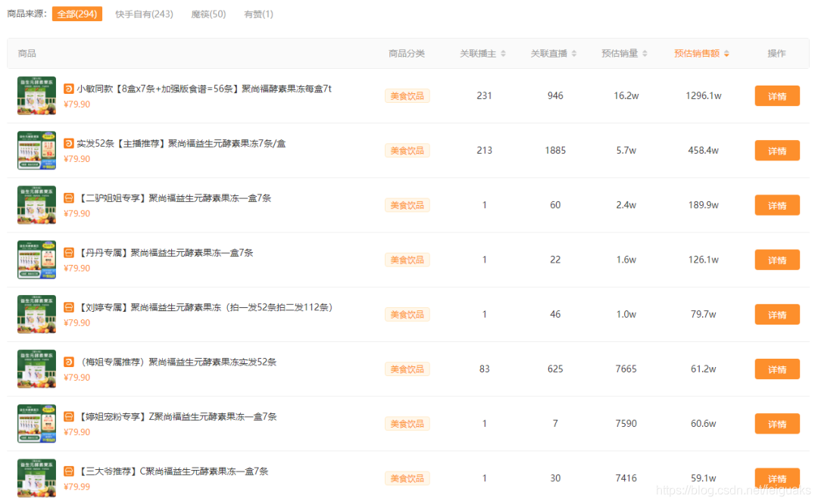This screenshot has width=818, height=504.
Task: Click the 189.9w sales amount value
Action: tap(703, 205)
